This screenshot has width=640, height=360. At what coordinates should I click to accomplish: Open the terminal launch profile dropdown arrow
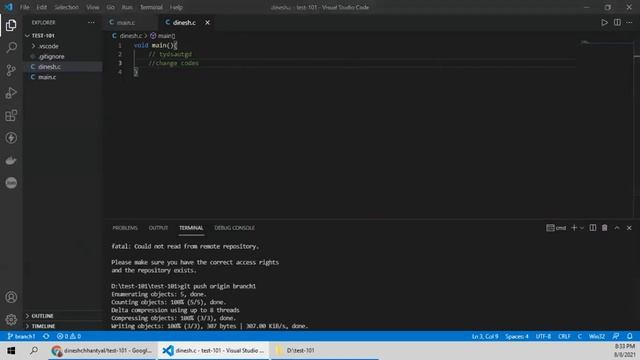tap(582, 228)
